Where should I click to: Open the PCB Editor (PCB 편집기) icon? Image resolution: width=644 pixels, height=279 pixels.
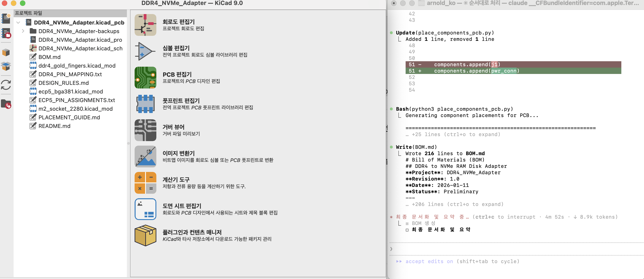click(x=145, y=78)
